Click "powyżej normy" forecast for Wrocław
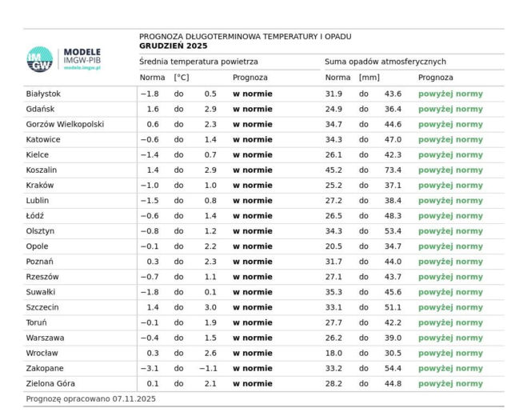The image size is (531, 420). tap(450, 353)
